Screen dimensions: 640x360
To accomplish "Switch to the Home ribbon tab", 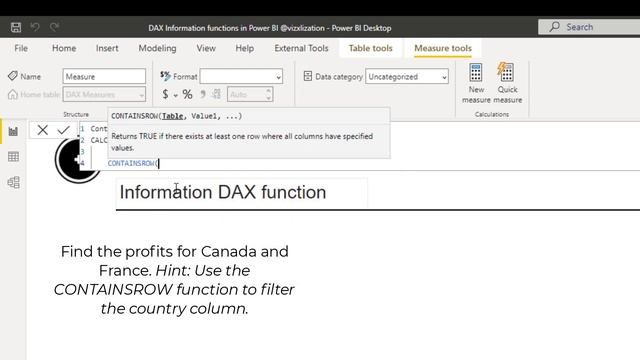I will coord(64,48).
